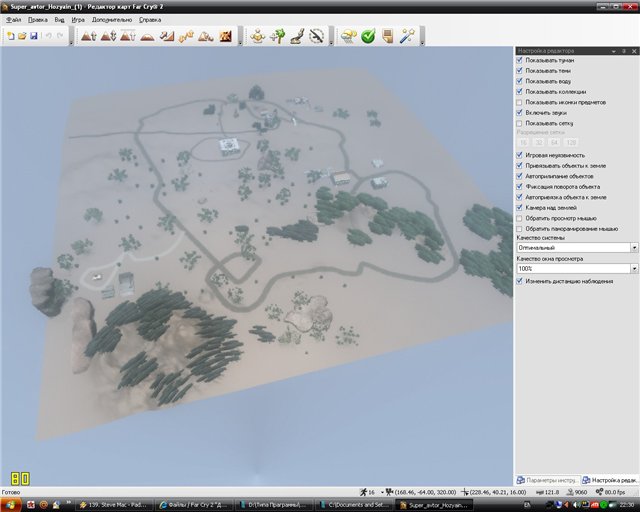Open the 'Дополнительно' menu
Screen dimensions: 640x512
[x=110, y=19]
